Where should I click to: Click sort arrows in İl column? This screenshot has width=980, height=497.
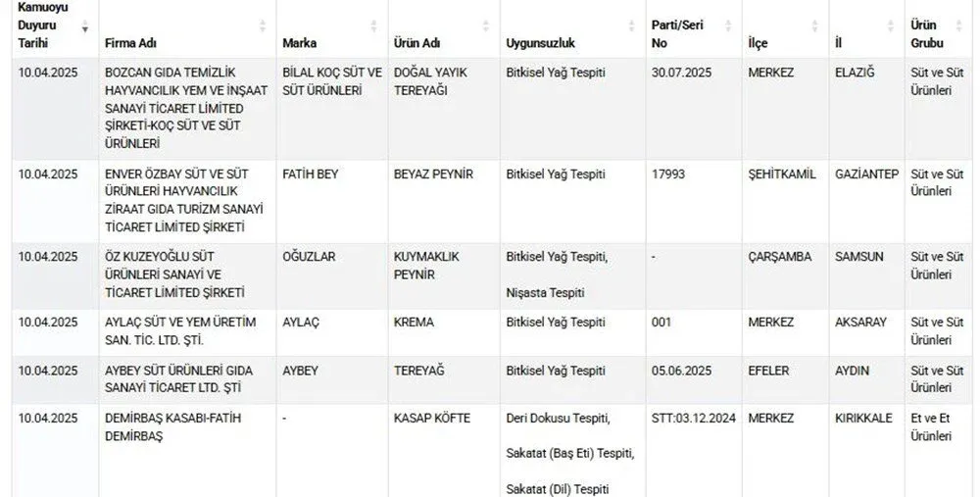(891, 26)
